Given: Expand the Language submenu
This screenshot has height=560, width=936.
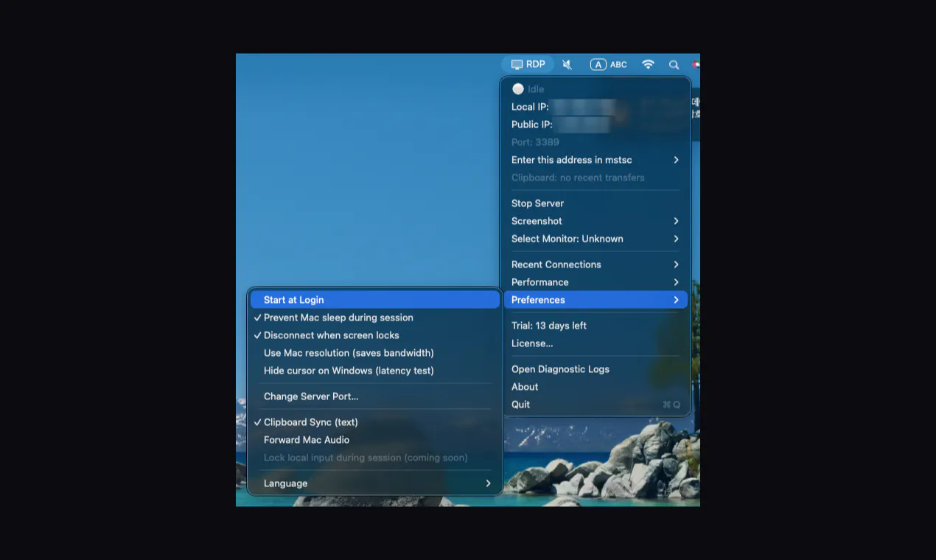Looking at the screenshot, I should pyautogui.click(x=375, y=483).
